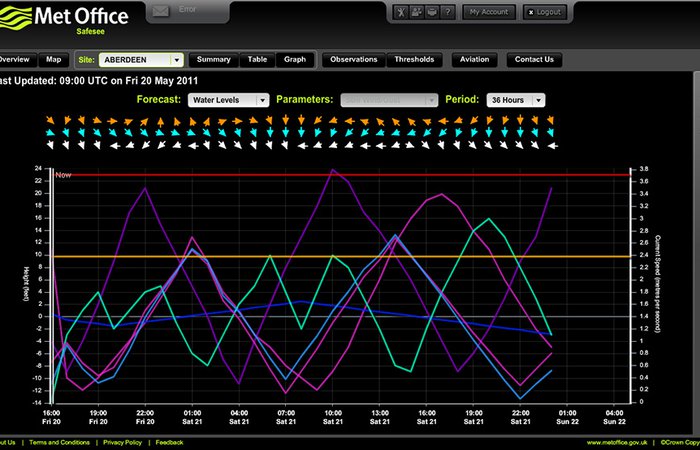700x450 pixels.
Task: Open the greyed-out Parameters dropdown
Action: click(389, 100)
